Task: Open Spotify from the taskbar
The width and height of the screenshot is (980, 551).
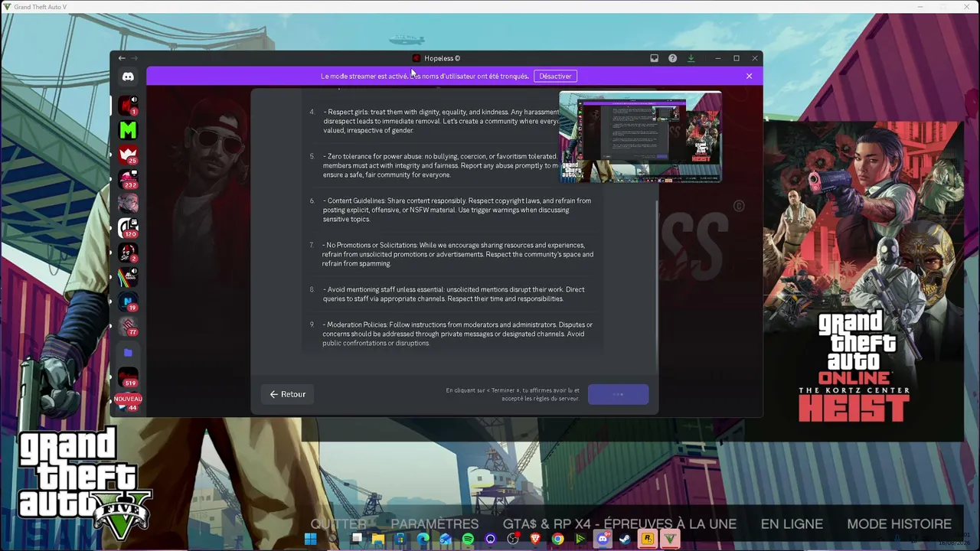Action: click(468, 540)
